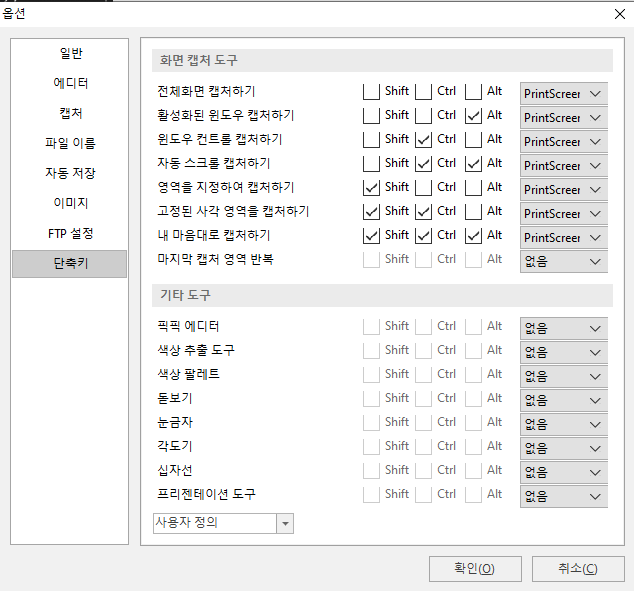Check Ctrl for 영역을 지정하여 캡처하기
Viewport: 634px width, 591px height.
423,188
